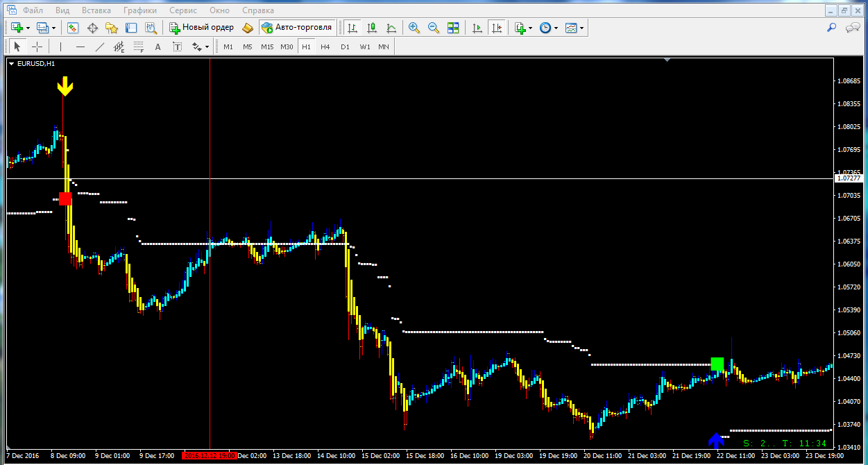The width and height of the screenshot is (868, 465).
Task: Click the Новый ордер button
Action: tap(201, 28)
